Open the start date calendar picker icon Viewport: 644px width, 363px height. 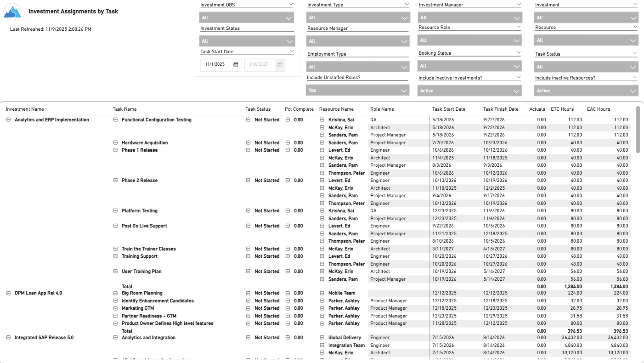coord(236,65)
